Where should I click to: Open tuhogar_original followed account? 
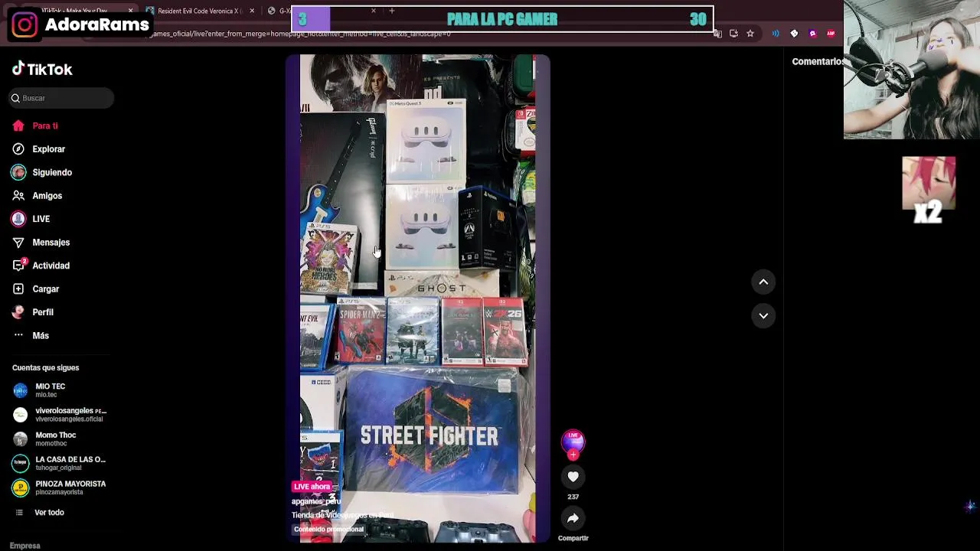(x=60, y=464)
